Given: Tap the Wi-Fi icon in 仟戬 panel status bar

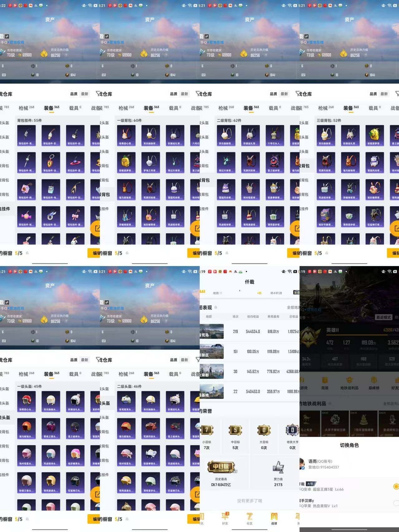Looking at the screenshot, I should [x=290, y=272].
